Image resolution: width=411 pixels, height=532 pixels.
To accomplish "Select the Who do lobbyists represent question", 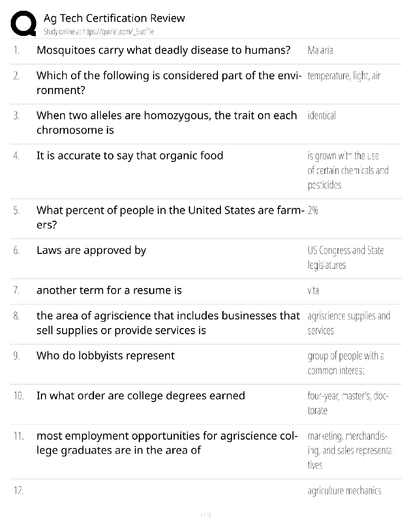I will (105, 356).
